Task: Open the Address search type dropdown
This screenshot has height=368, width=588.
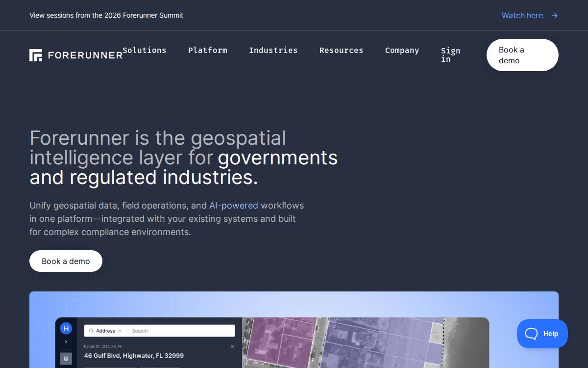Action: (x=105, y=331)
